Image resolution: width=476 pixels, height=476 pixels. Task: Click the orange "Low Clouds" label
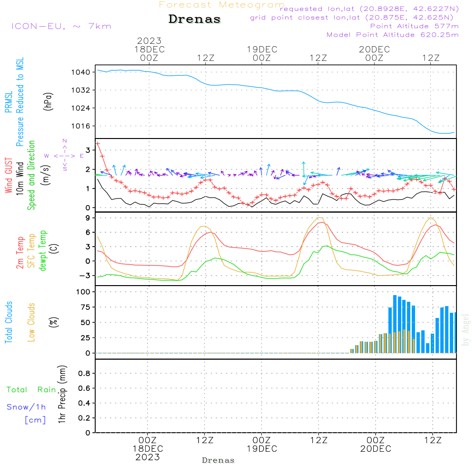pos(31,322)
